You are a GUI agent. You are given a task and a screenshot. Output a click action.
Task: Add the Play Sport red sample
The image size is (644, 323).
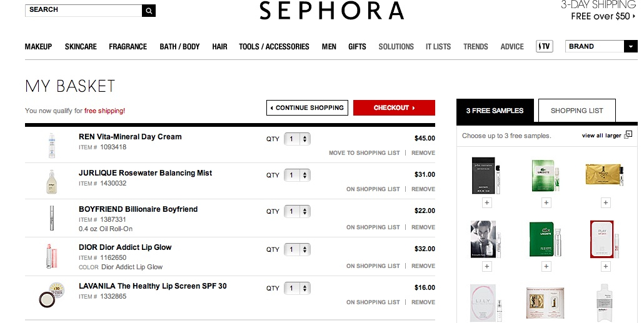pyautogui.click(x=605, y=266)
